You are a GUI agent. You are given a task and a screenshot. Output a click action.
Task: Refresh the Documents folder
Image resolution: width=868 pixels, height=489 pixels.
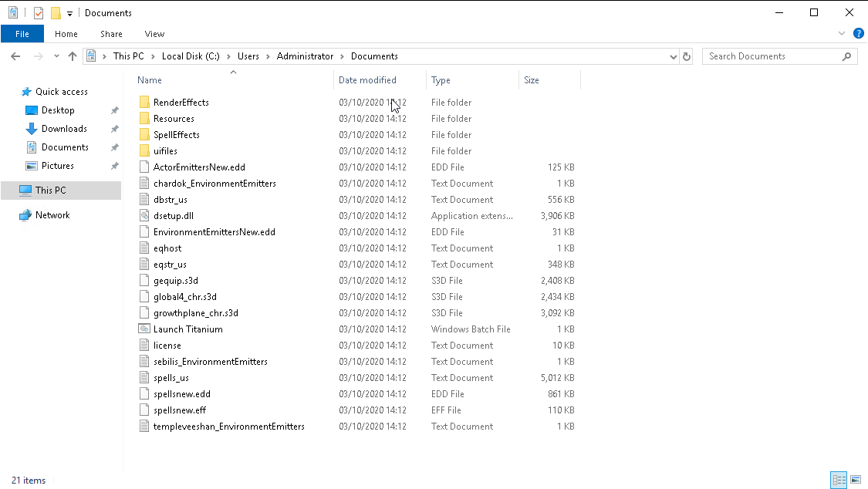click(687, 56)
